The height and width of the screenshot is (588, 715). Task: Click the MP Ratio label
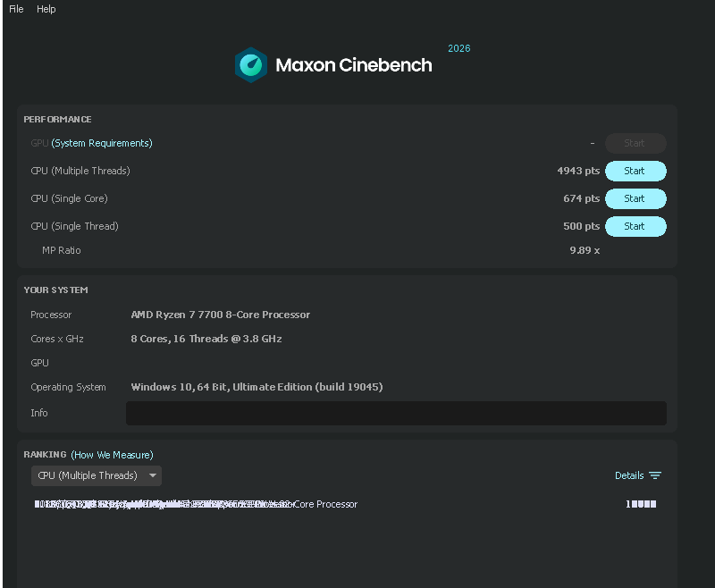(x=62, y=250)
